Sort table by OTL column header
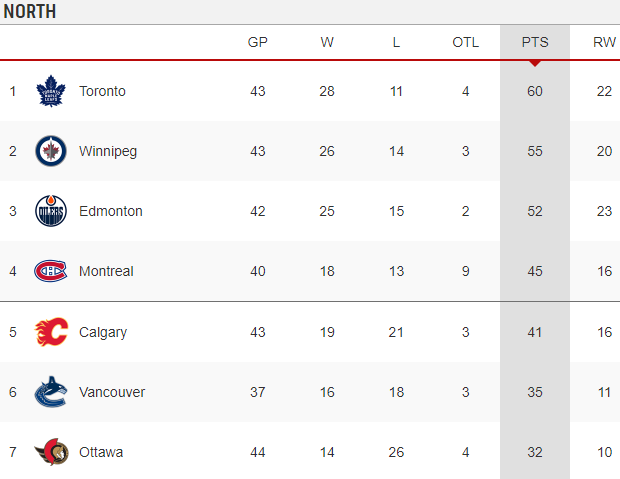This screenshot has height=479, width=620. (x=465, y=42)
